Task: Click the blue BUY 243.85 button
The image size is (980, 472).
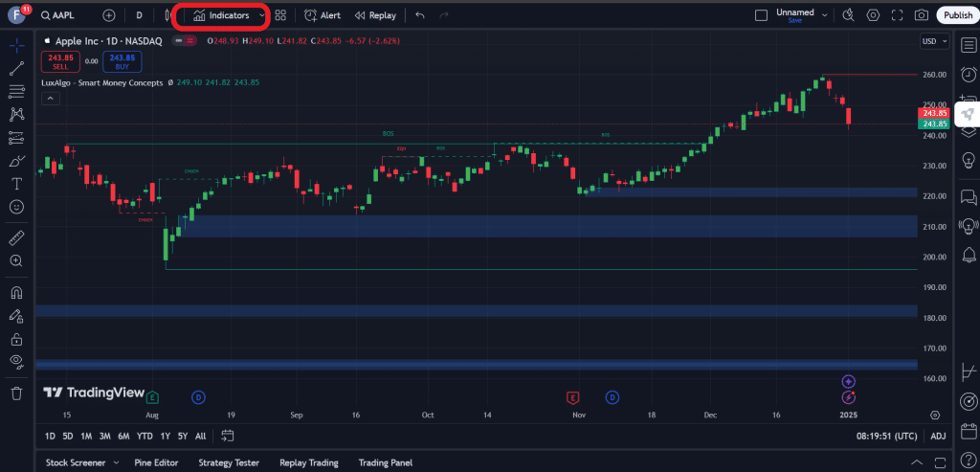Action: [122, 61]
